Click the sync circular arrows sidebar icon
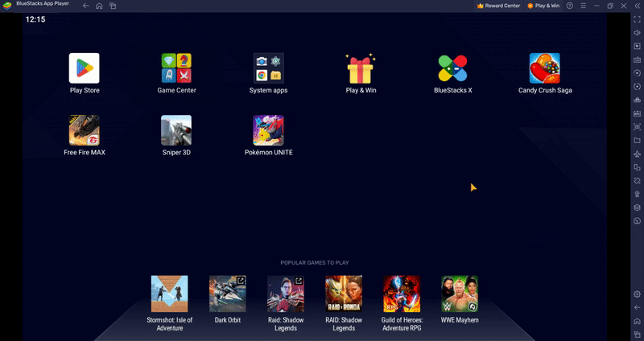 pos(637,87)
